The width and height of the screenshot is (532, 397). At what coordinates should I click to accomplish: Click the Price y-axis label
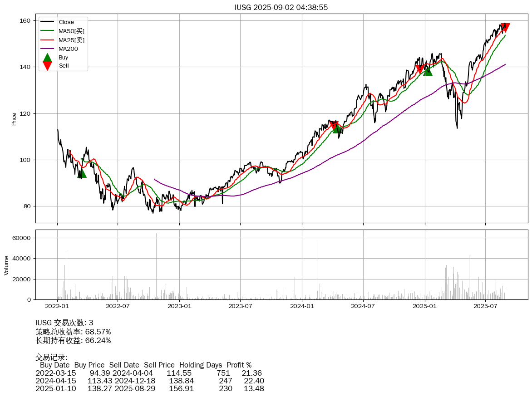tap(14, 119)
